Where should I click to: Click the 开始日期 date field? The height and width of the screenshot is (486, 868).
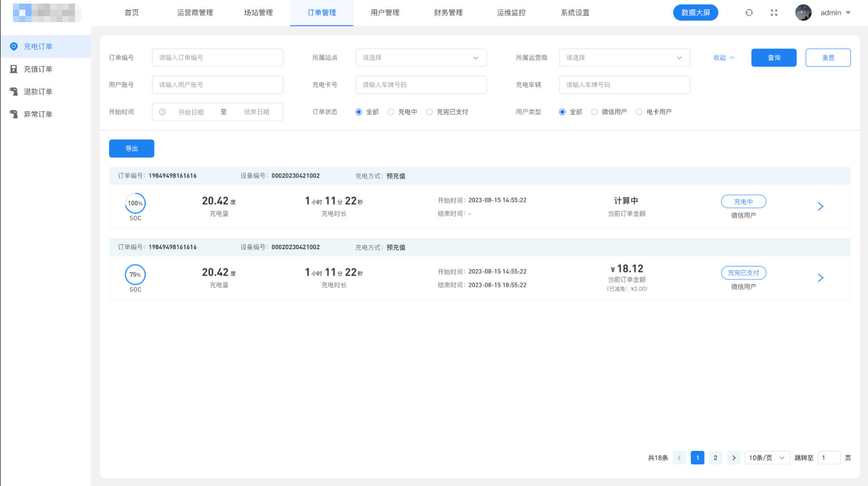tap(191, 112)
